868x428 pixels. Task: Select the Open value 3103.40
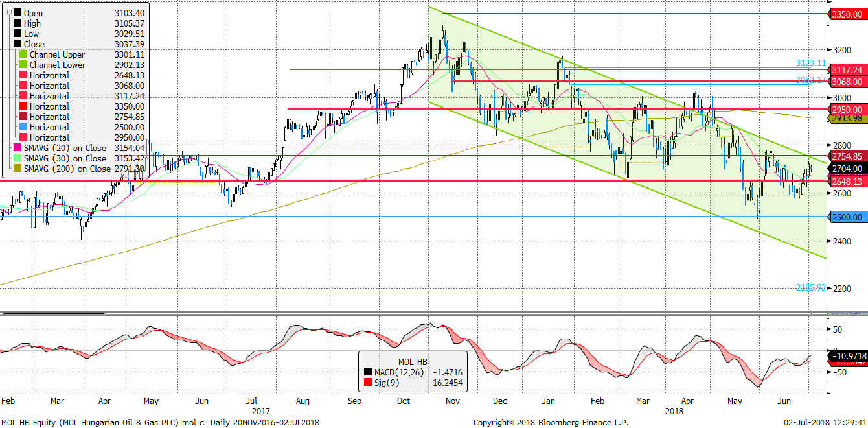tap(128, 13)
